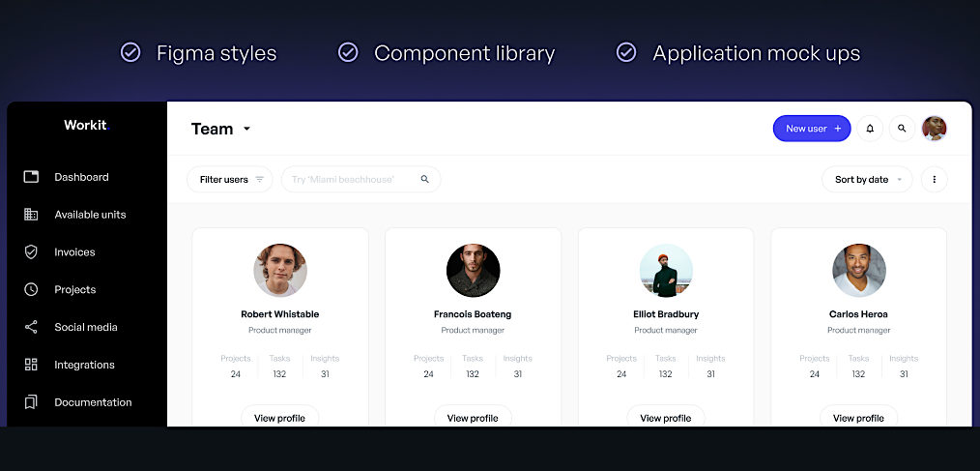This screenshot has width=980, height=471.
Task: View profile of Francois Boateng
Action: coord(474,416)
